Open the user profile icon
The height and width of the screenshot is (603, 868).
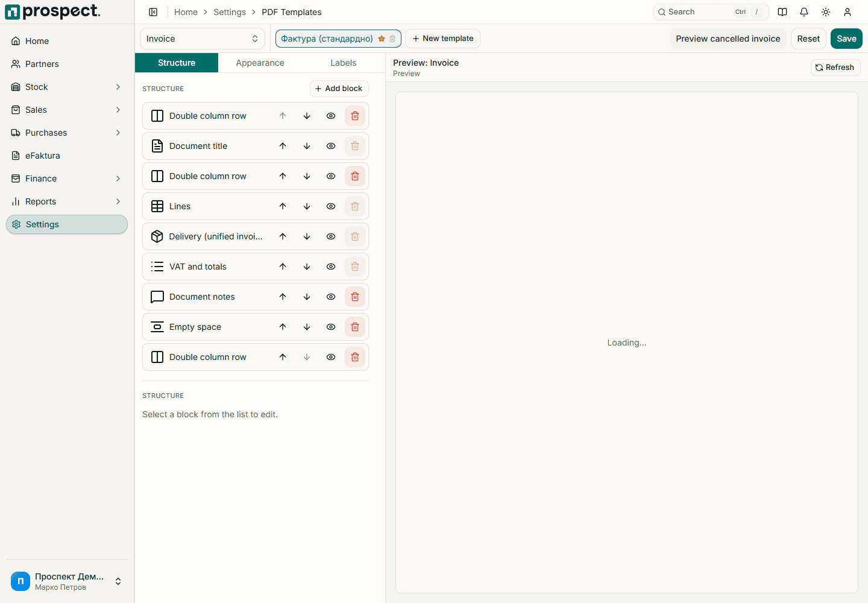(848, 12)
